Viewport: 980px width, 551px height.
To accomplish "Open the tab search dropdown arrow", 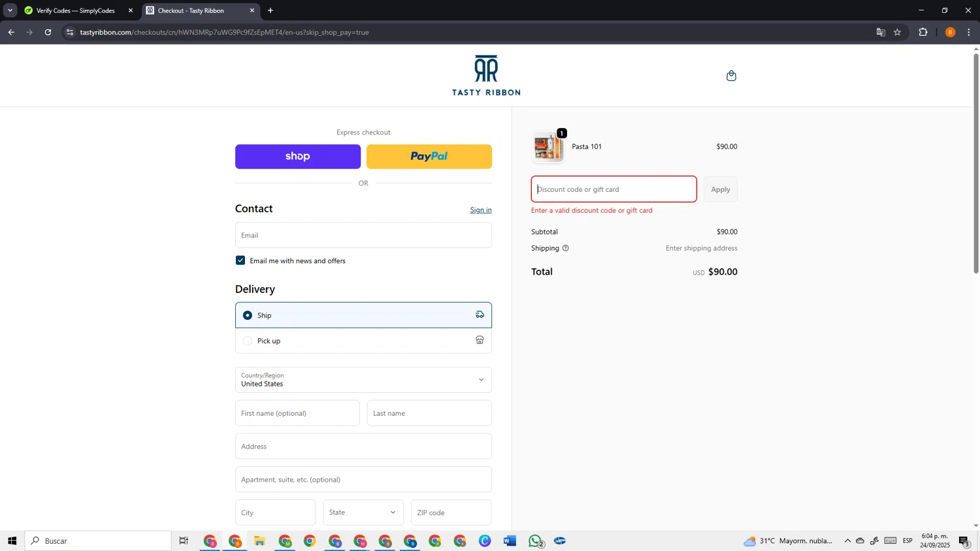I will (10, 10).
